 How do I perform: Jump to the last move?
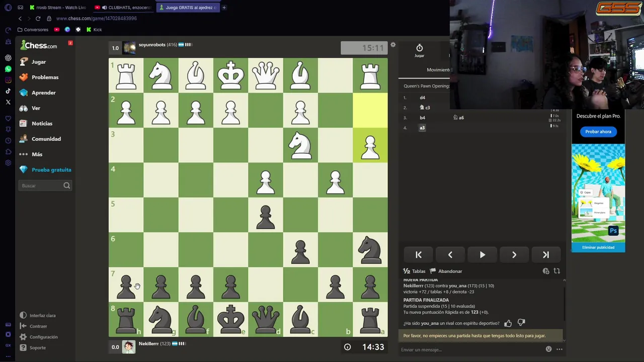(546, 255)
